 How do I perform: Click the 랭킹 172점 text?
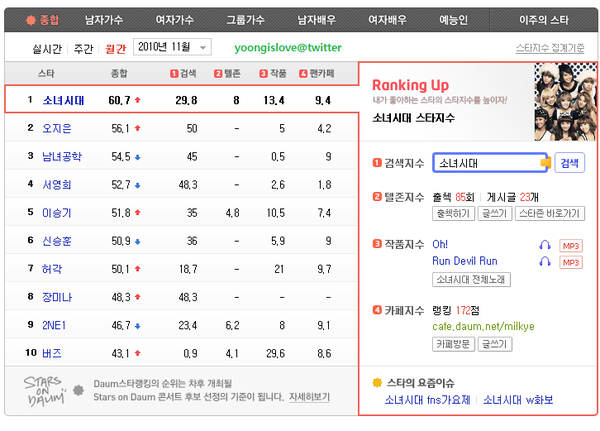pyautogui.click(x=456, y=310)
